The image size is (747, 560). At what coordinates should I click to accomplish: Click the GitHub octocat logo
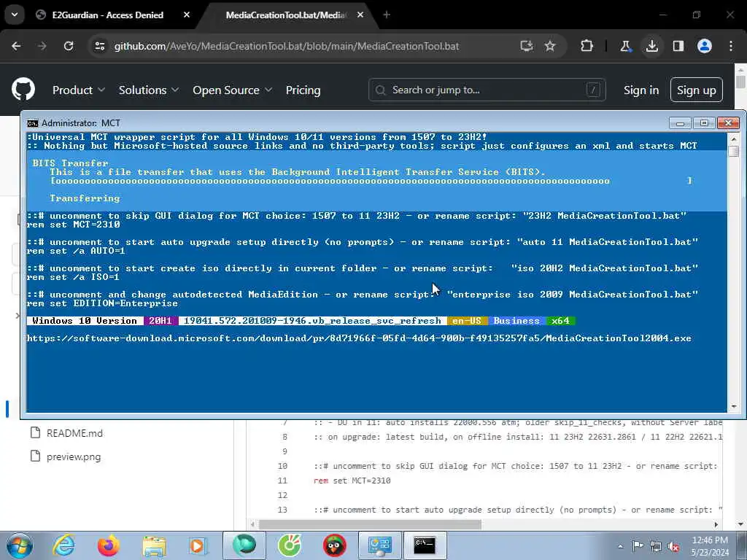pos(23,89)
